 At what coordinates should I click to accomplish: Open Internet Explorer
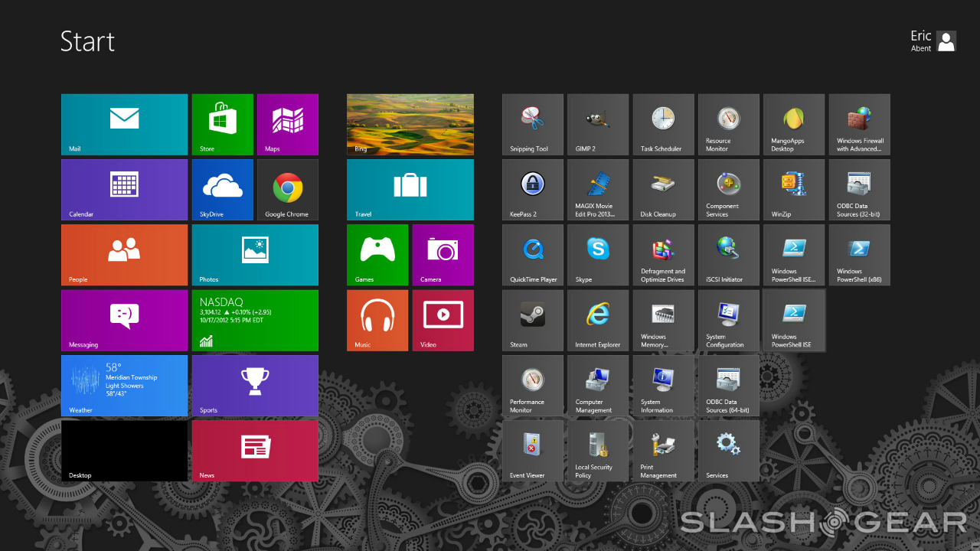click(598, 321)
